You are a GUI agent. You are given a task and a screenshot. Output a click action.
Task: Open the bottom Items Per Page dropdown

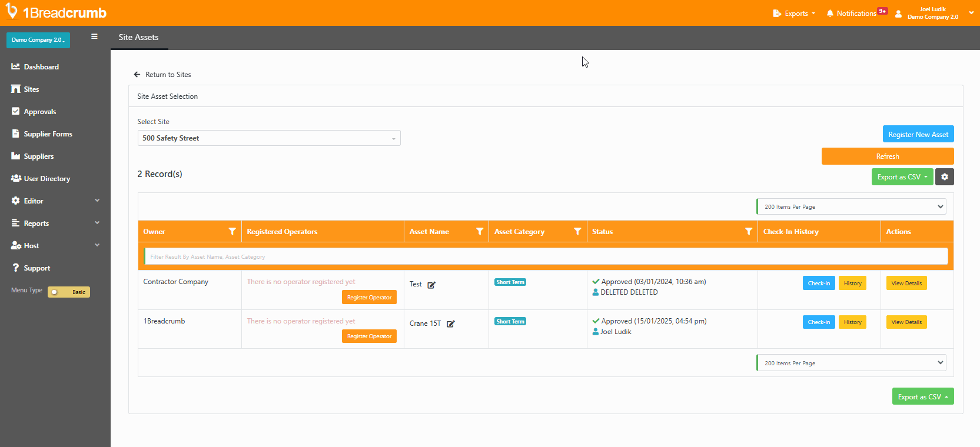pyautogui.click(x=851, y=363)
